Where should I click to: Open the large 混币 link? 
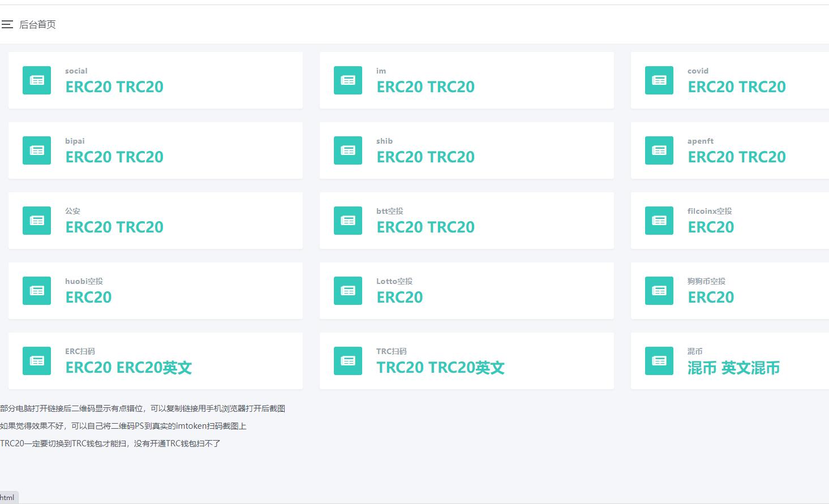click(x=702, y=368)
